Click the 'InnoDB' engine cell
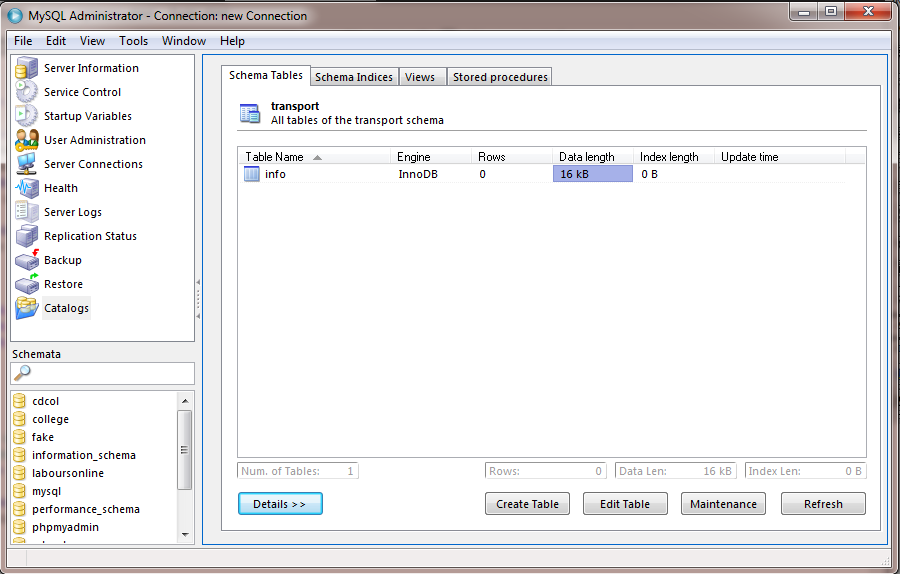This screenshot has height=574, width=900. pos(418,174)
